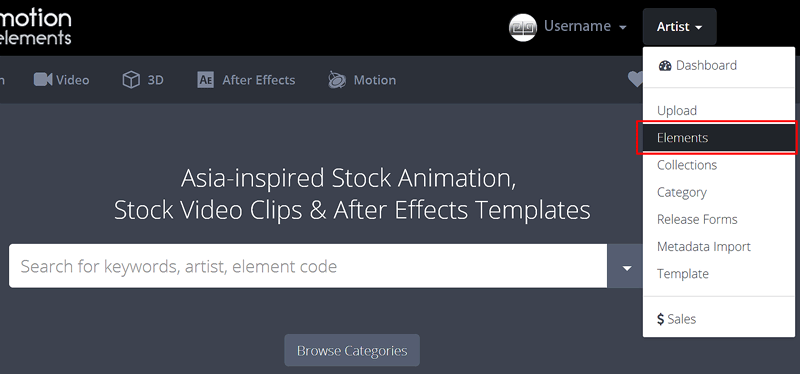Focus the keyword search input field

click(x=308, y=266)
